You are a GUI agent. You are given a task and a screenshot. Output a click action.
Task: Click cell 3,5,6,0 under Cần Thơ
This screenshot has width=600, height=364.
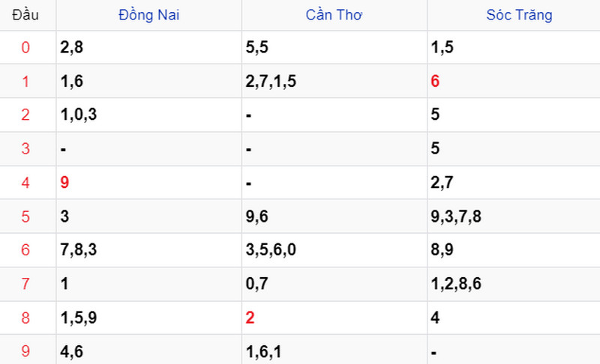[x=271, y=250]
